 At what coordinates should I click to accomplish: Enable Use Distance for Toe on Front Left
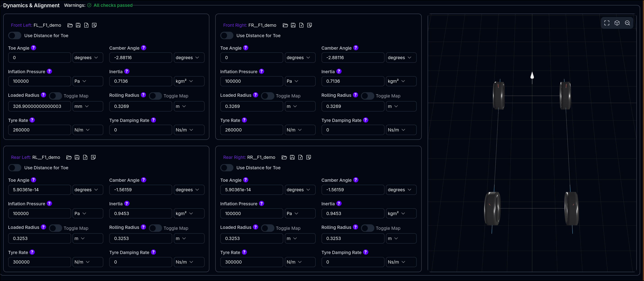(15, 36)
